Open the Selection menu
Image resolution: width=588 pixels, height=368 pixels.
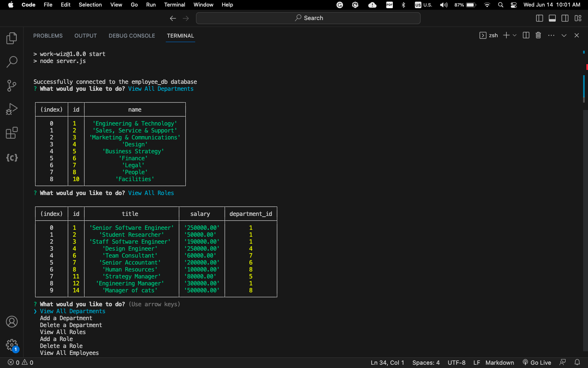tap(90, 5)
